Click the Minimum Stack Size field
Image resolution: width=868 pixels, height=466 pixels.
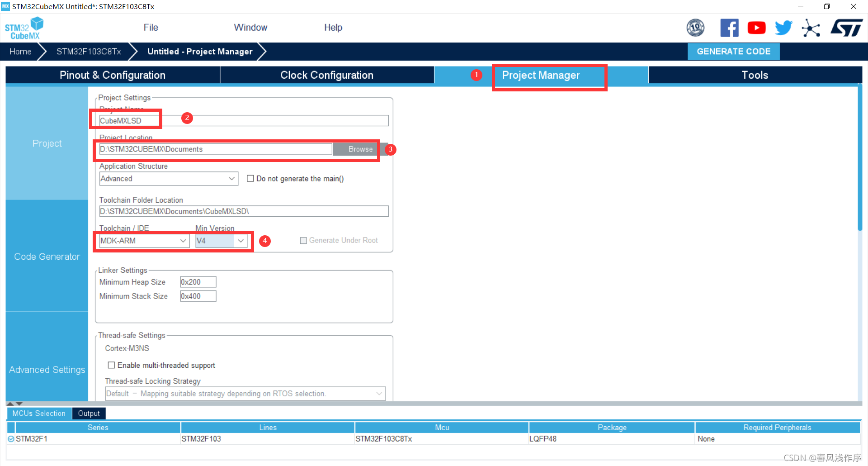tap(198, 296)
